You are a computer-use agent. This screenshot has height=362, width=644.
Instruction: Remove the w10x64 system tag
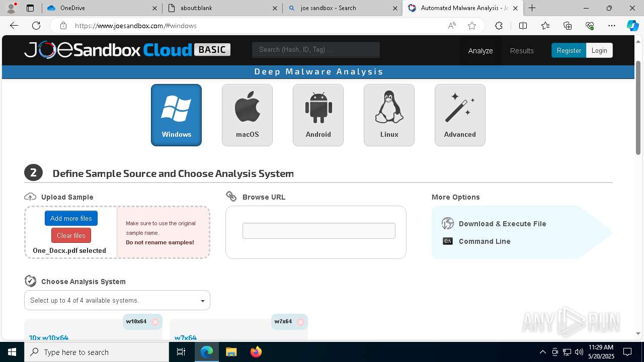point(155,322)
